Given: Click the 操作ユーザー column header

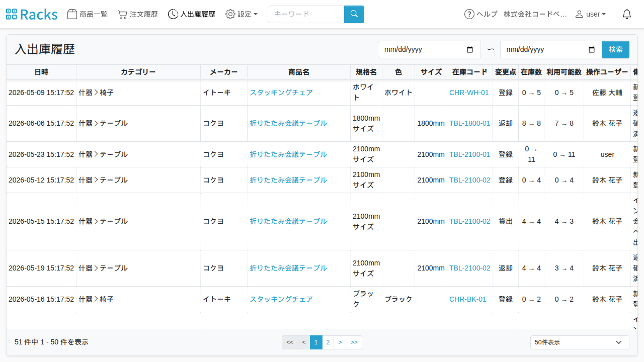Looking at the screenshot, I should pyautogui.click(x=607, y=72).
